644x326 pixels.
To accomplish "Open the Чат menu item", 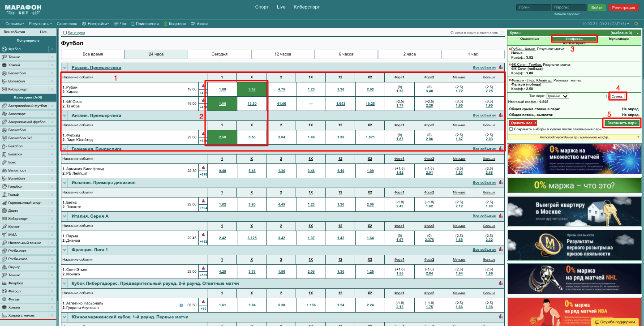I will pyautogui.click(x=121, y=24).
